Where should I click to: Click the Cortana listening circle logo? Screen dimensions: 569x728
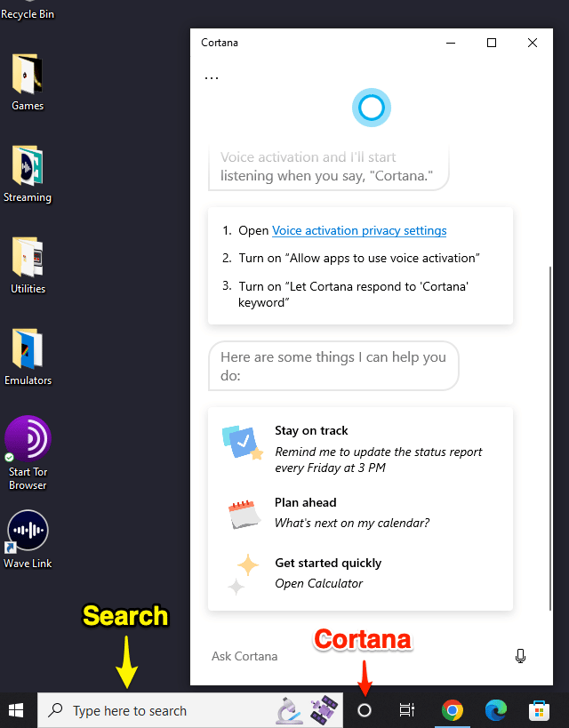coord(371,108)
